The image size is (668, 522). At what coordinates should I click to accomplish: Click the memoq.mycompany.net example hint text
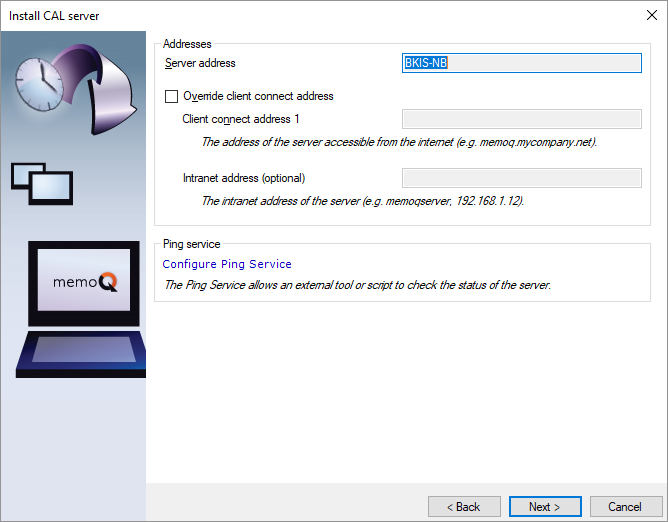tap(399, 142)
